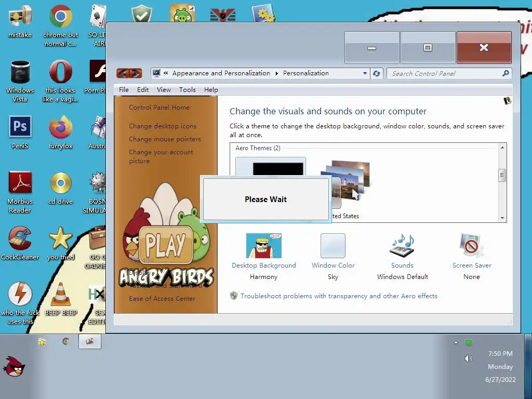Open Screen Saver None setting

(472, 257)
